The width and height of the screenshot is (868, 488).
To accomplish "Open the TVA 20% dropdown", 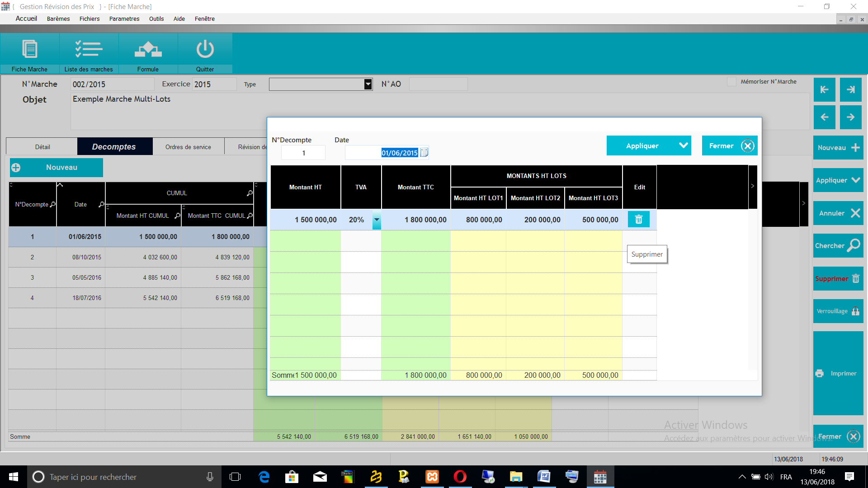I will [x=377, y=220].
